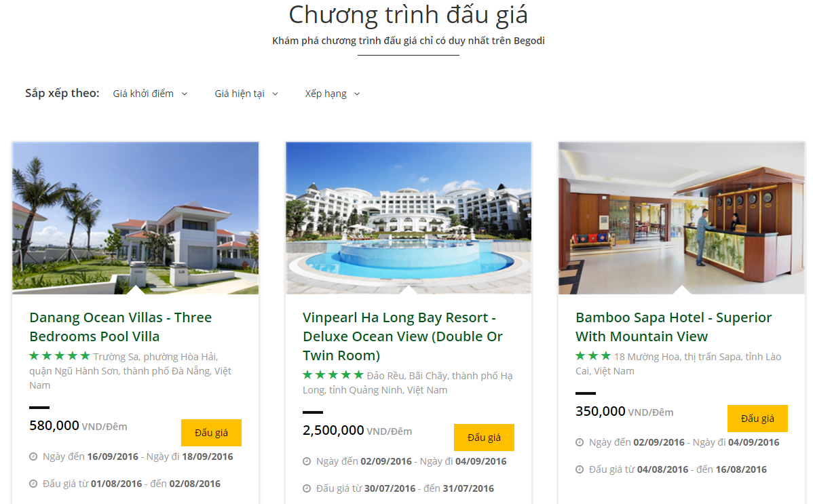Viewport: 813px width, 504px height.
Task: Click clock icon beside Vinpearl check-in date
Action: pyautogui.click(x=307, y=461)
